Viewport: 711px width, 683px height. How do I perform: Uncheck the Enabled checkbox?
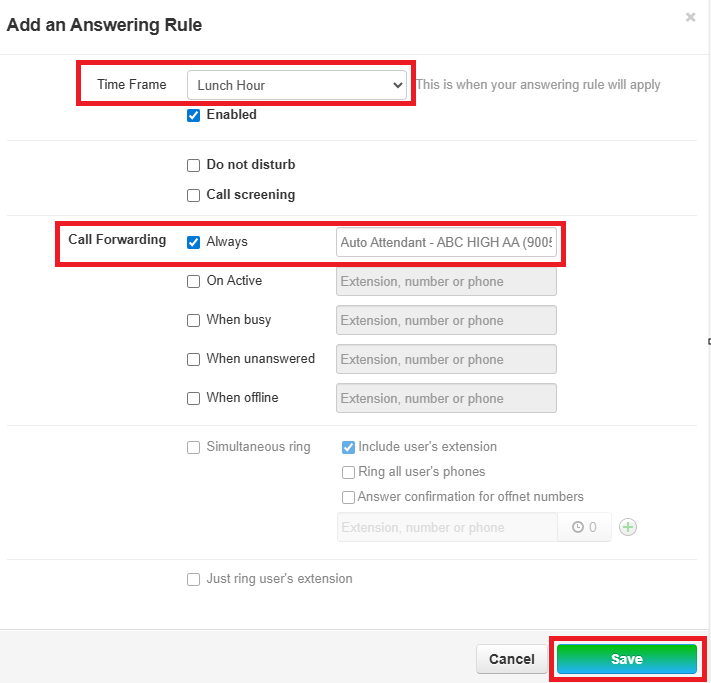[194, 115]
